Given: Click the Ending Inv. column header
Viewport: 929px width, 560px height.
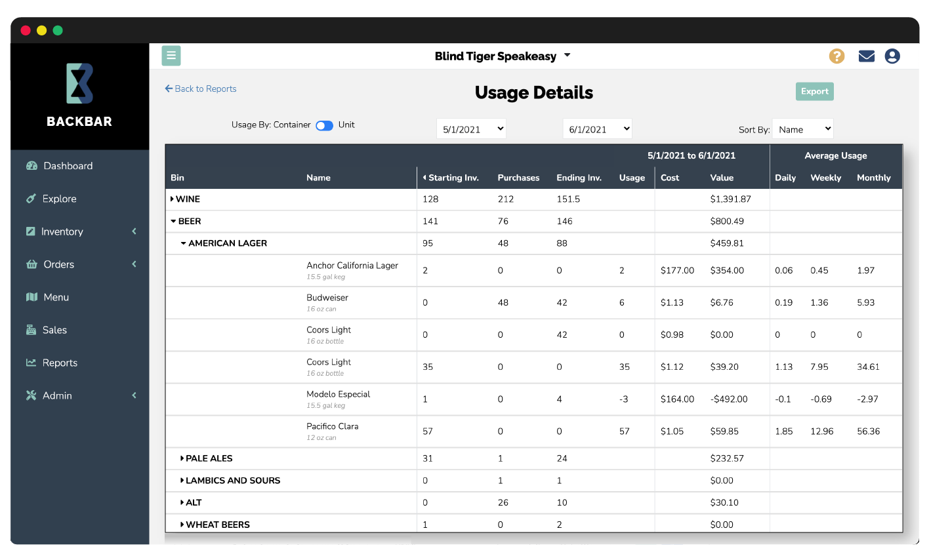Looking at the screenshot, I should tap(579, 178).
